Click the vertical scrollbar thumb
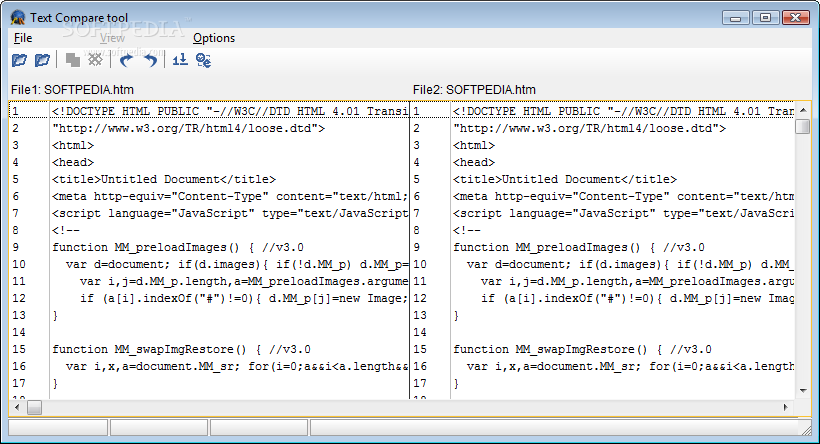 click(x=803, y=127)
